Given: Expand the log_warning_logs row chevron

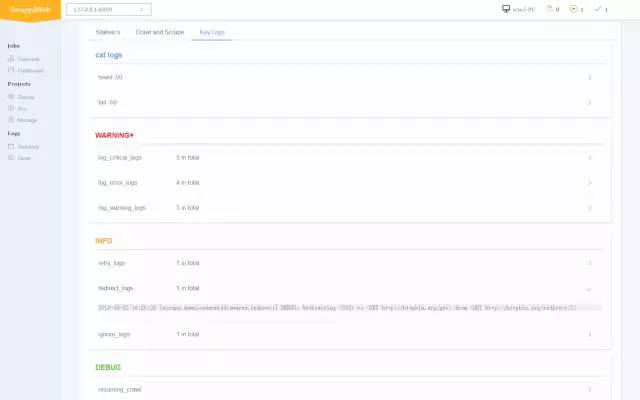Looking at the screenshot, I should point(589,208).
